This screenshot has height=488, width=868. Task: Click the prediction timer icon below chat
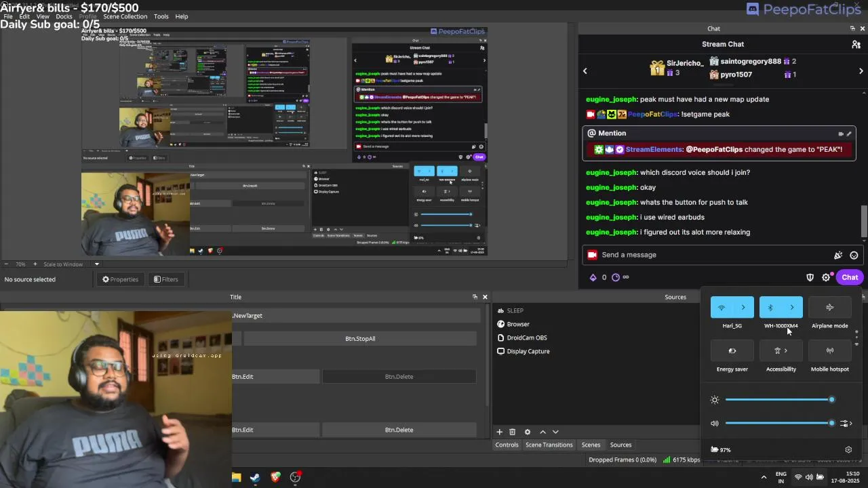(616, 277)
